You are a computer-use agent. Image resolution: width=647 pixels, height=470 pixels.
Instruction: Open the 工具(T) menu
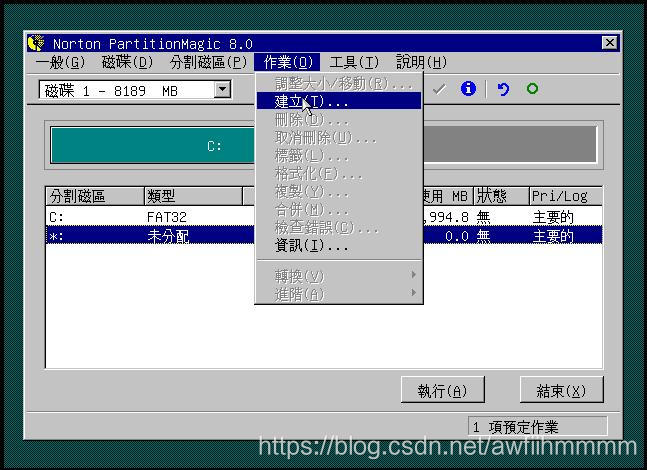tap(354, 62)
